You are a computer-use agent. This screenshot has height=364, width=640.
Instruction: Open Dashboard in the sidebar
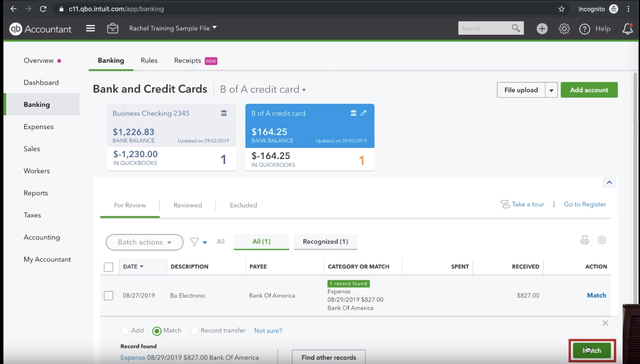(x=41, y=82)
